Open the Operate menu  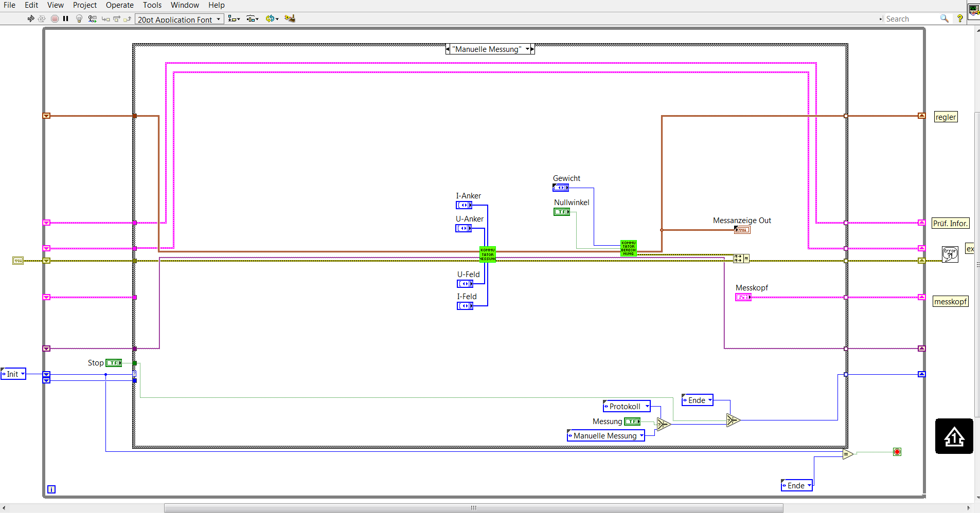click(119, 5)
